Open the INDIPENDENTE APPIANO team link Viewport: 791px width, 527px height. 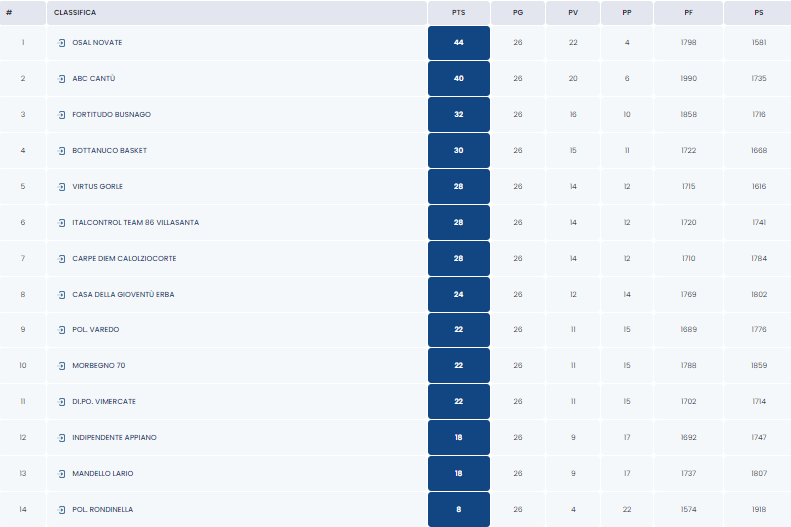(x=115, y=437)
